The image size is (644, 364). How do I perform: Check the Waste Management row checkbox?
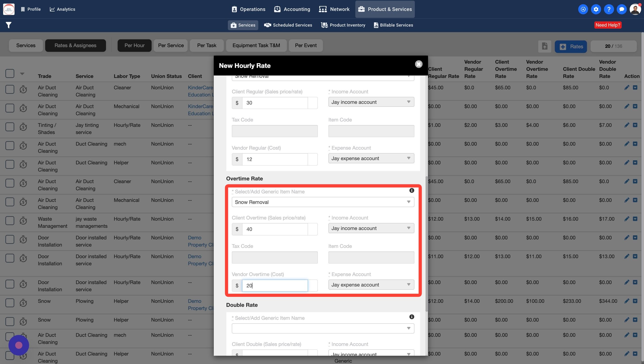click(10, 220)
